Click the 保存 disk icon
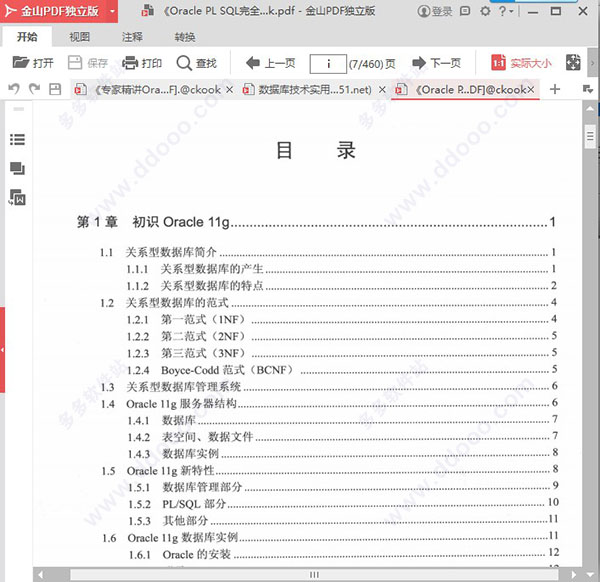 pyautogui.click(x=75, y=62)
